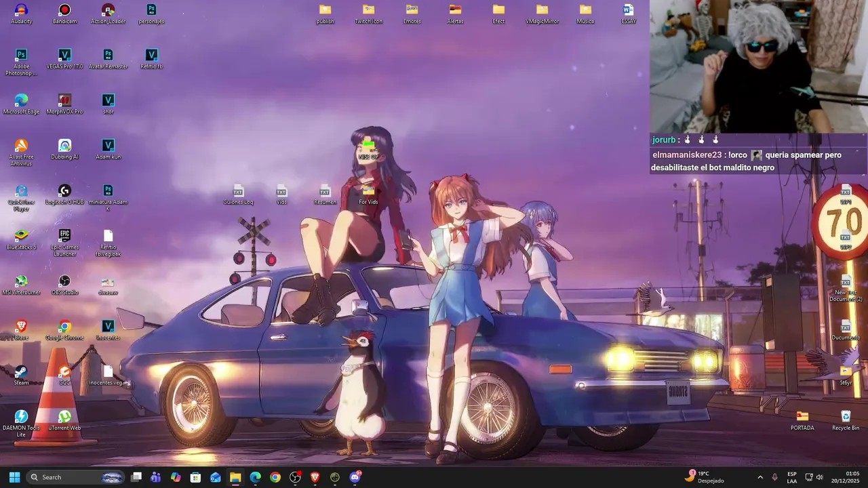Open the WP1 text file
The width and height of the screenshot is (868, 488).
(846, 195)
